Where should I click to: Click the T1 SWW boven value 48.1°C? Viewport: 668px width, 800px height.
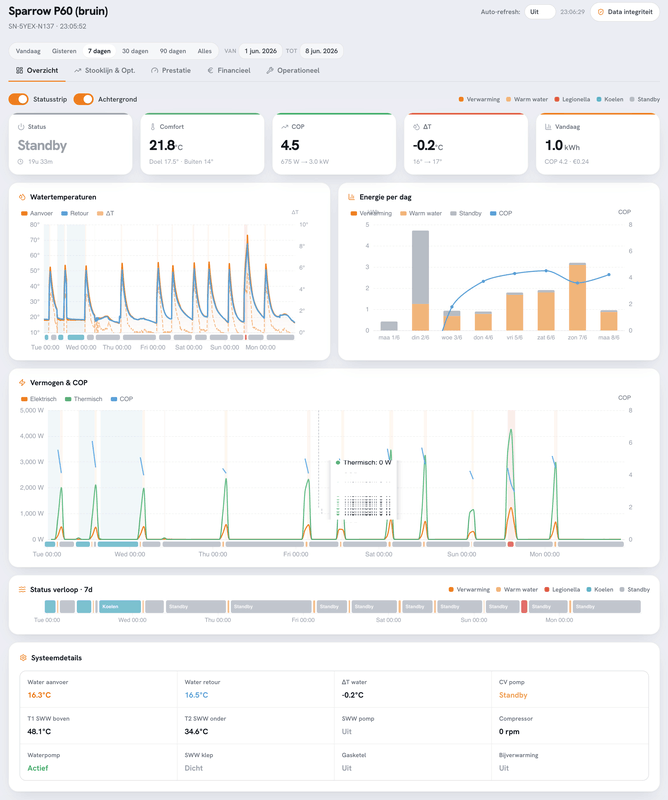tap(39, 732)
